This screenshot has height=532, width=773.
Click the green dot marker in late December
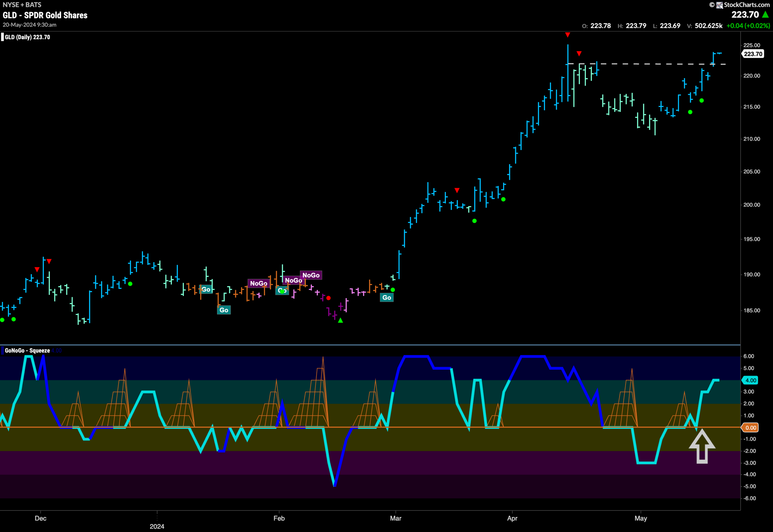pyautogui.click(x=130, y=284)
